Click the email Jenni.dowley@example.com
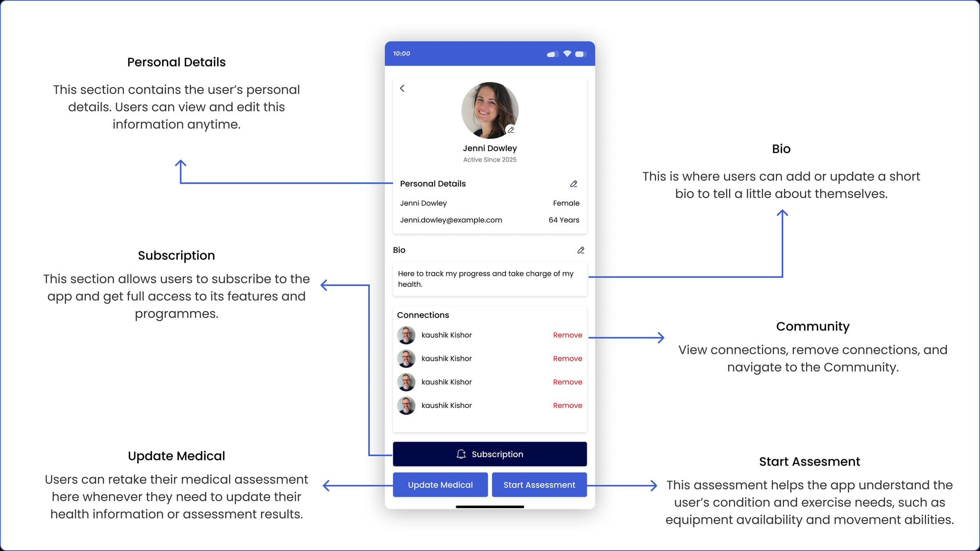The height and width of the screenshot is (551, 980). (451, 220)
